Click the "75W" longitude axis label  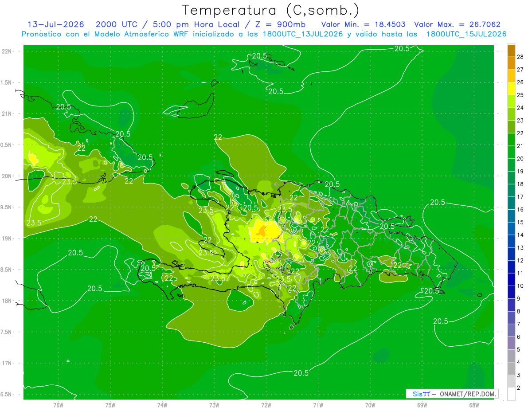[110, 405]
